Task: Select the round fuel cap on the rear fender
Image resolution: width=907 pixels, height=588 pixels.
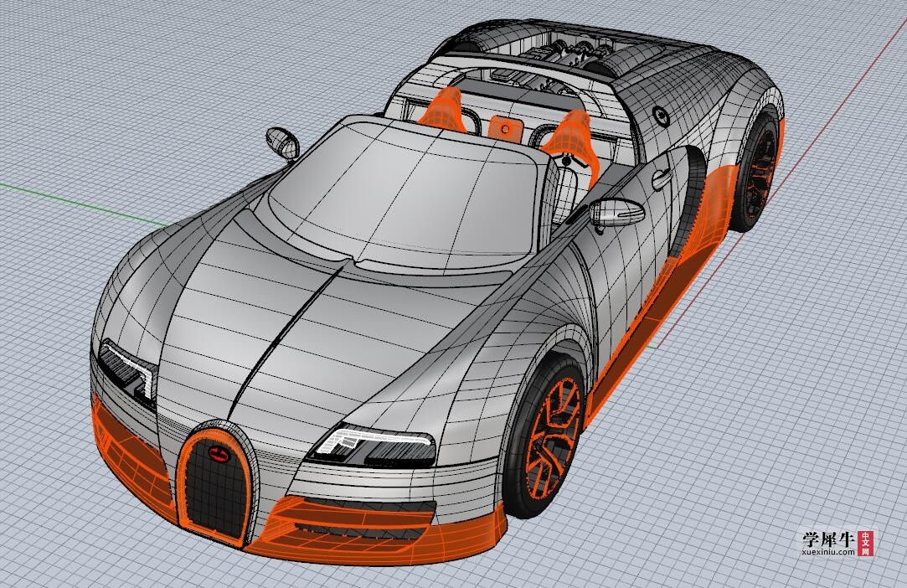Action: (660, 115)
